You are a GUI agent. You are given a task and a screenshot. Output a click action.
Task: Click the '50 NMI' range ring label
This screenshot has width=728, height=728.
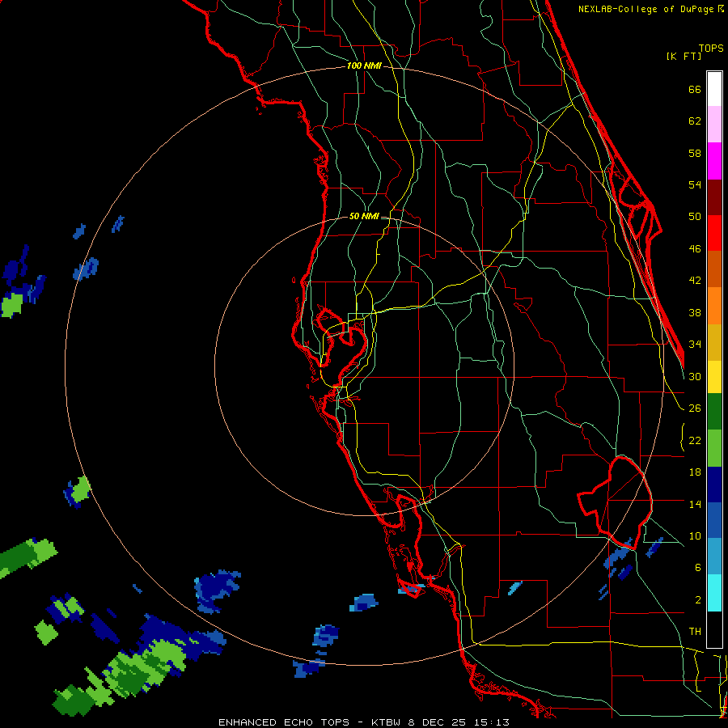[x=363, y=216]
